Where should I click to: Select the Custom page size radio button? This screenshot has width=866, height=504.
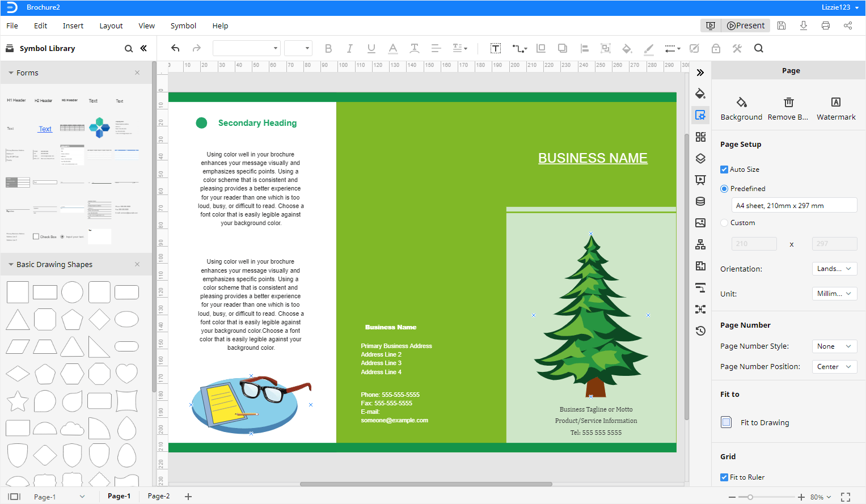(724, 222)
